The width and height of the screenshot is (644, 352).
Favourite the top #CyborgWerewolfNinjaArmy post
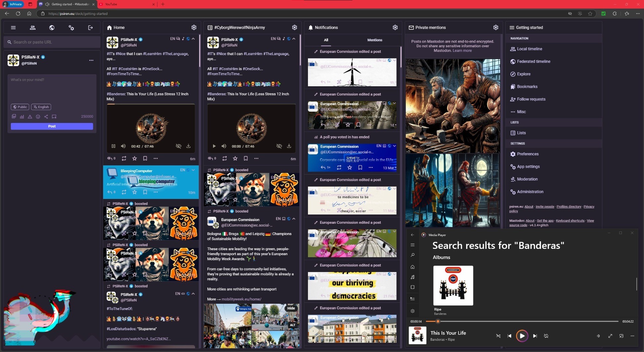coord(235,159)
